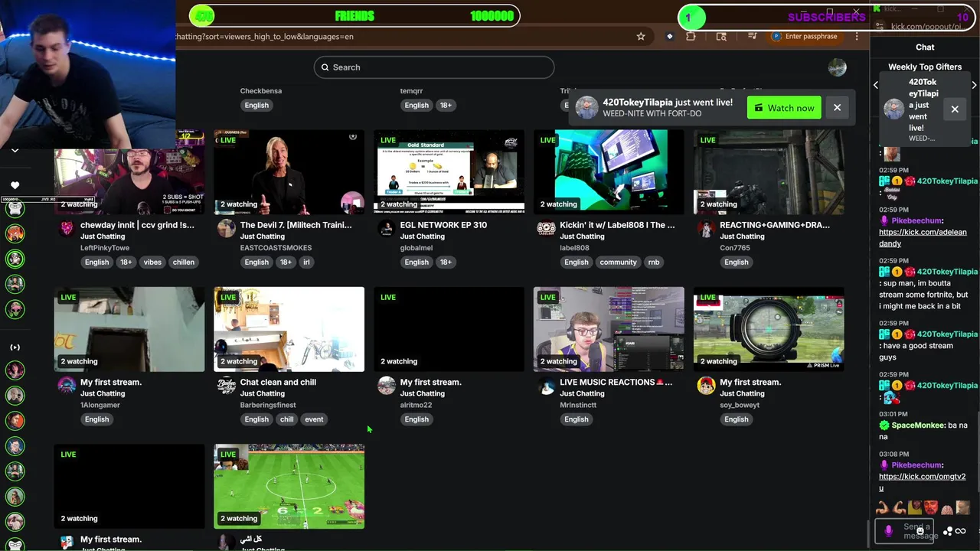
Task: Open MrInstinctt channel name
Action: (582, 405)
